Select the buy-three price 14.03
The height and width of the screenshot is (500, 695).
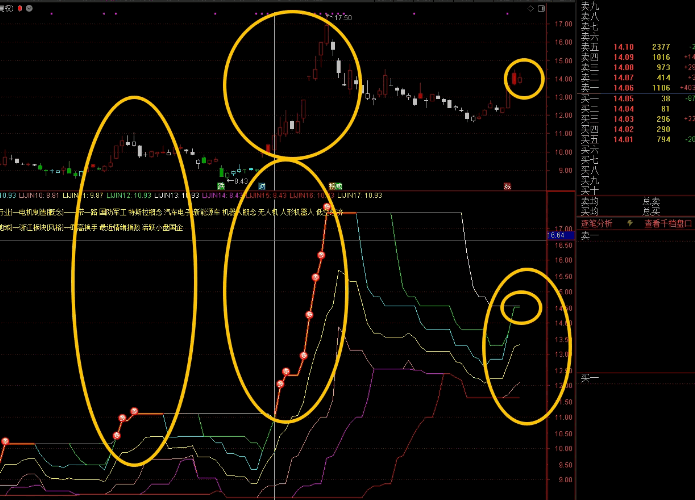pos(624,119)
